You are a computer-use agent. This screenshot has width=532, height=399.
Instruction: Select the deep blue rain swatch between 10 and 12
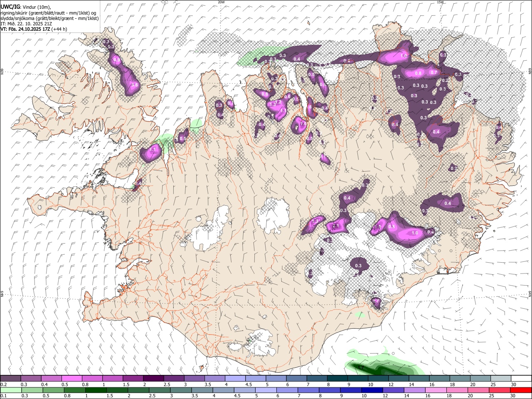click(372, 390)
